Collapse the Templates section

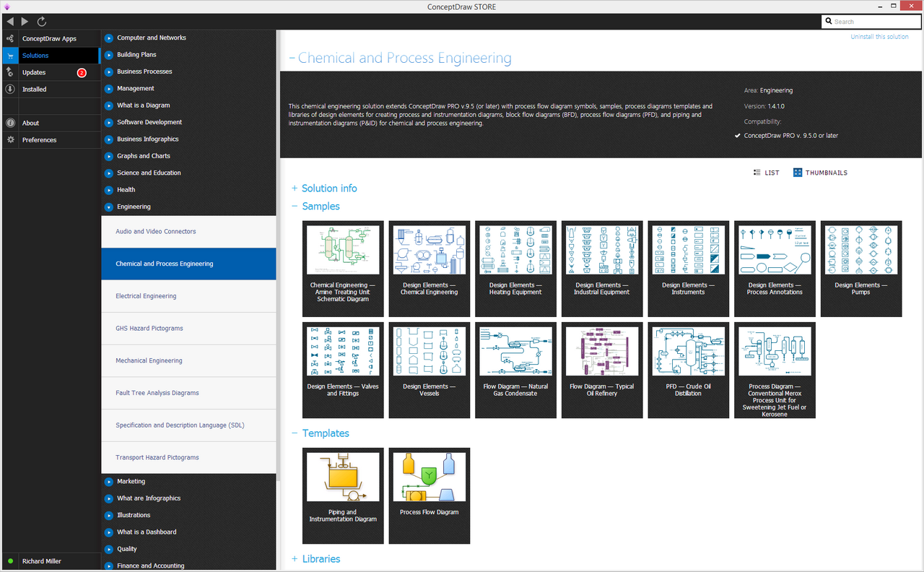click(295, 433)
